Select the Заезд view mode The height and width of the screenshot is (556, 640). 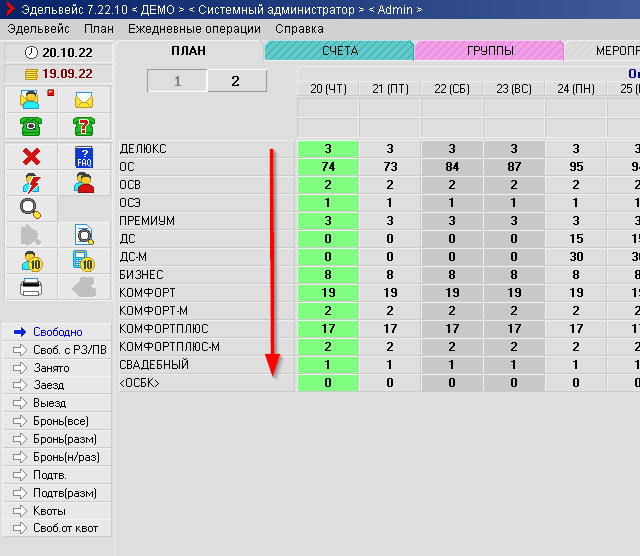pos(58,385)
